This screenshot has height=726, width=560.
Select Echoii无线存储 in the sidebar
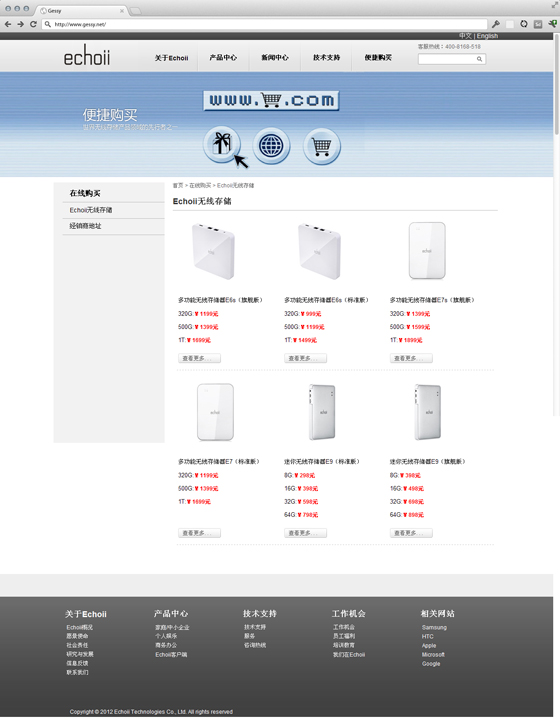click(x=91, y=210)
